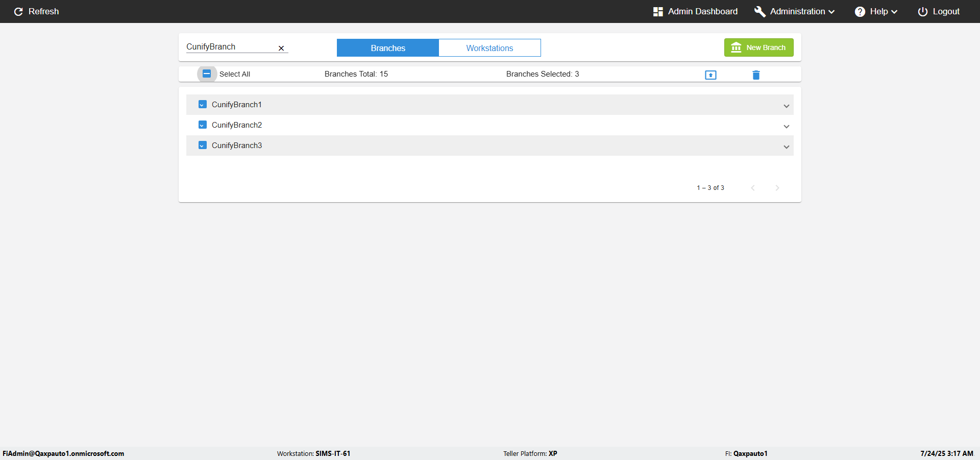Open the Help dropdown menu
Viewport: 980px width, 460px height.
pos(876,11)
